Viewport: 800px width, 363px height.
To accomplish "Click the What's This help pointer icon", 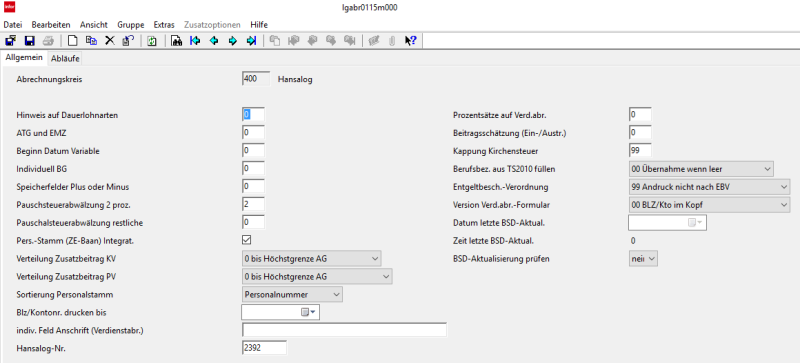I will coord(410,41).
